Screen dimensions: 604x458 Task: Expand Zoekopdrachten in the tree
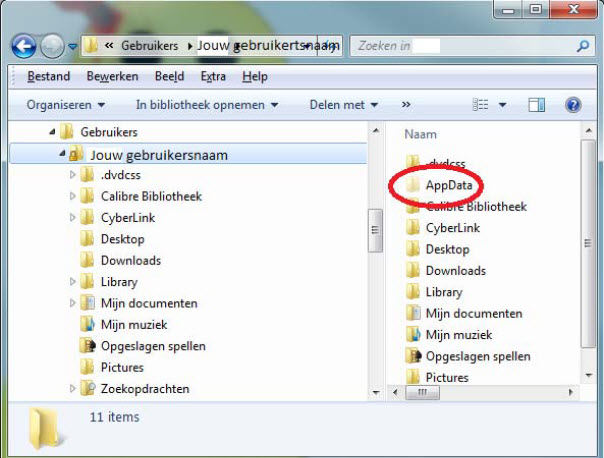72,389
